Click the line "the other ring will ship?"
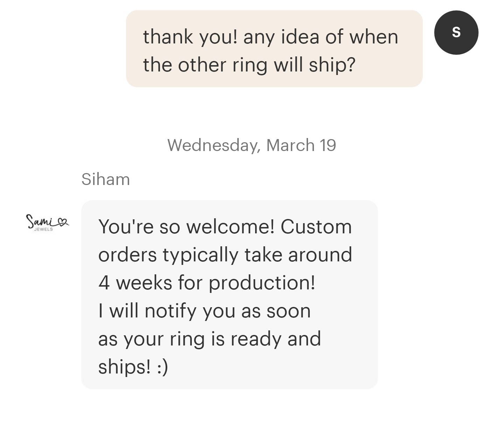Image resolution: width=504 pixels, height=425 pixels. (x=249, y=65)
